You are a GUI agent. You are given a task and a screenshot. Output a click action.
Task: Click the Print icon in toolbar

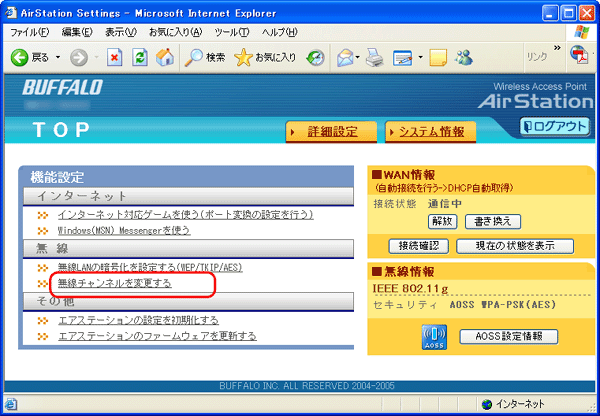point(374,58)
